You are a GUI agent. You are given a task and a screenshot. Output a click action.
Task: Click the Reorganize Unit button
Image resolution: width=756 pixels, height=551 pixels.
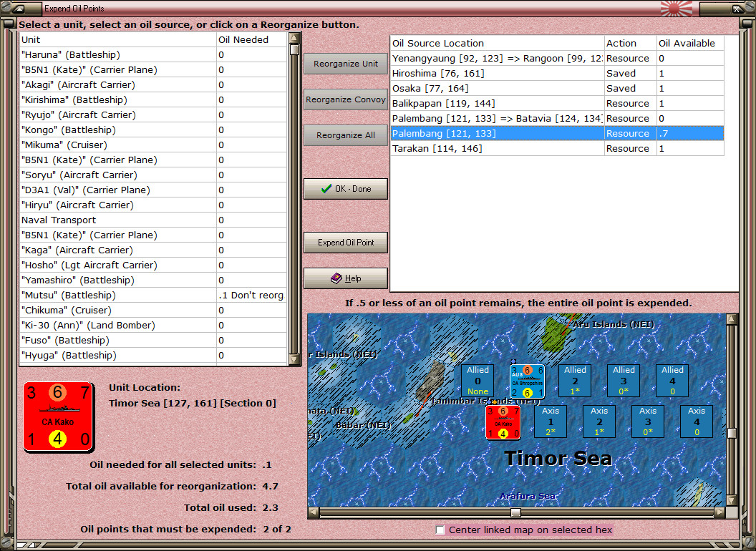[x=346, y=64]
